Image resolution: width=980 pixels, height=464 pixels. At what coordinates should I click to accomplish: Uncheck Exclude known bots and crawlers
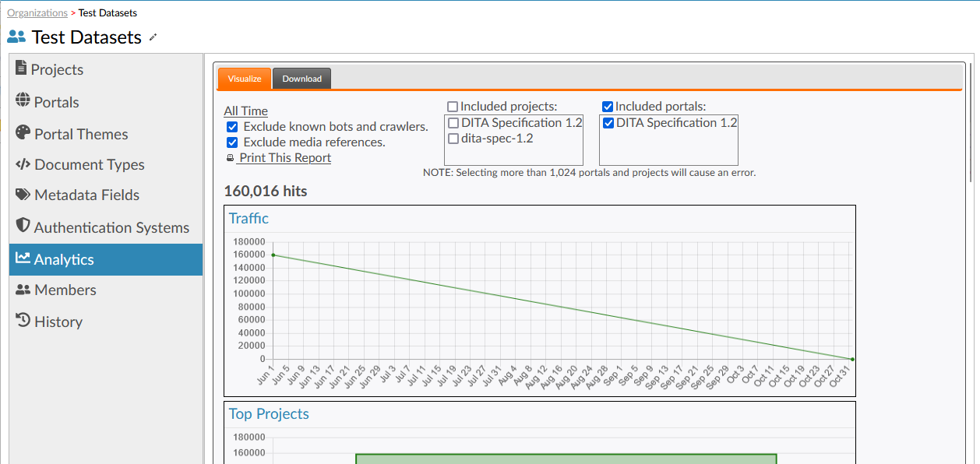tap(232, 127)
